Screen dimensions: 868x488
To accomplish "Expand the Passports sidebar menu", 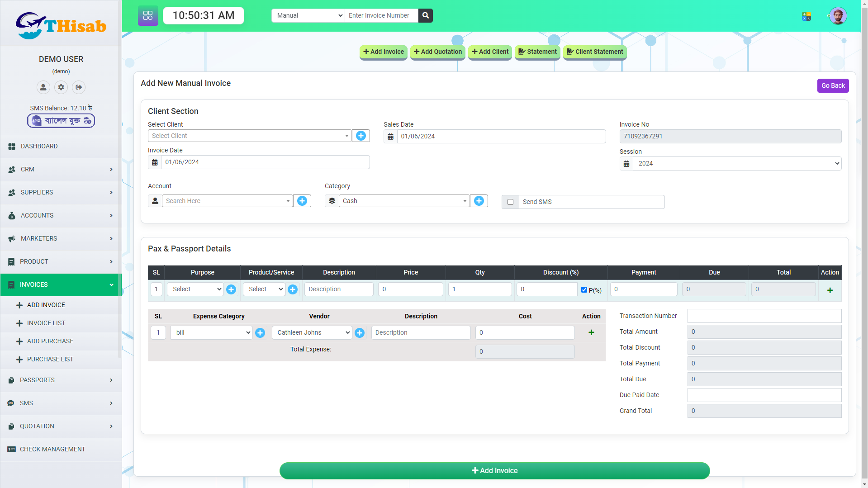I will [x=61, y=380].
